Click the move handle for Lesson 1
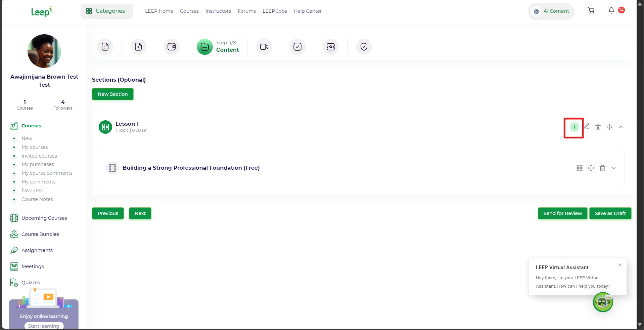 click(609, 127)
